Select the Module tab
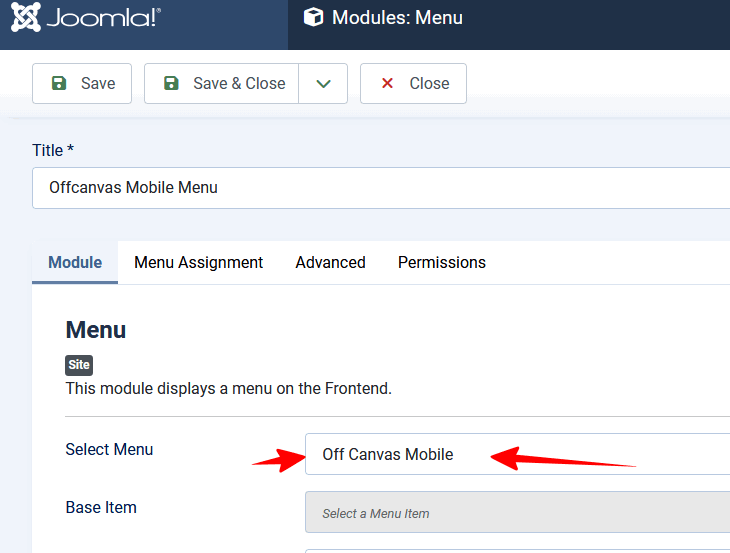730x553 pixels. (x=75, y=263)
